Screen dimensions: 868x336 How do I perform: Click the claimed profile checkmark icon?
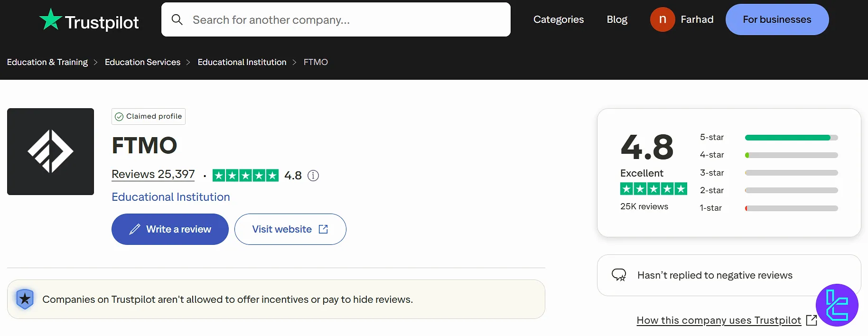coord(118,116)
